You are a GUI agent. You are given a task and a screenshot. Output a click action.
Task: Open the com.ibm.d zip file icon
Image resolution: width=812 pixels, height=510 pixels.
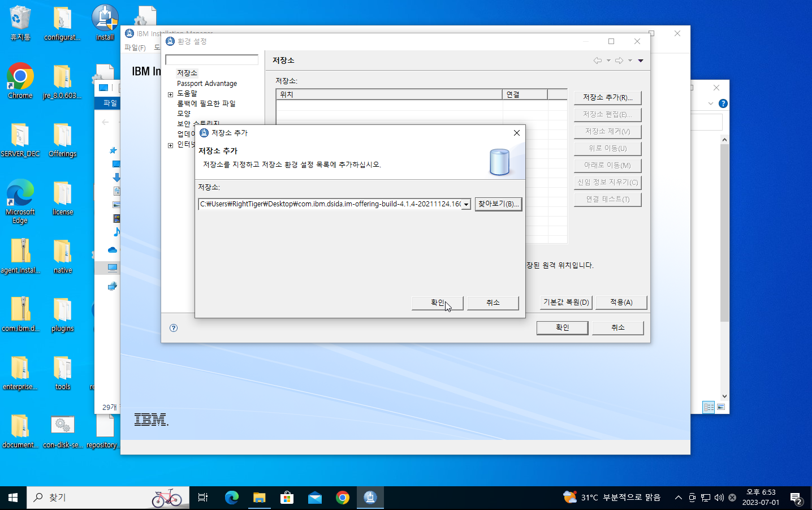20,314
